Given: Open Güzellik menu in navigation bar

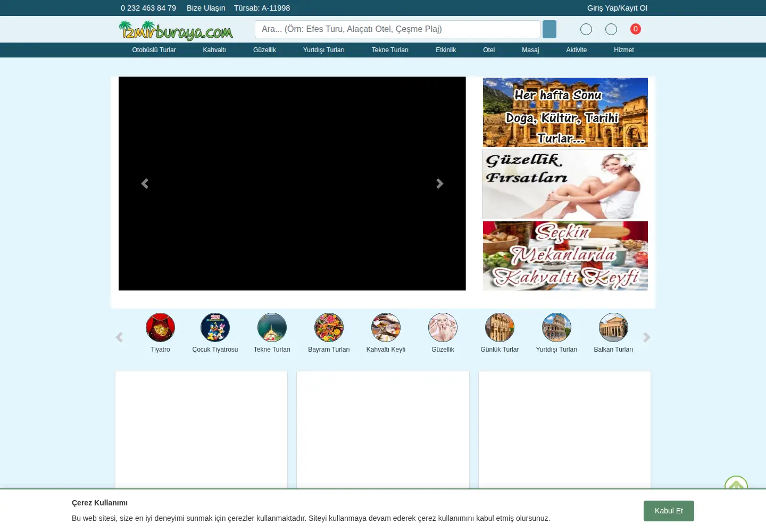Looking at the screenshot, I should (x=264, y=50).
